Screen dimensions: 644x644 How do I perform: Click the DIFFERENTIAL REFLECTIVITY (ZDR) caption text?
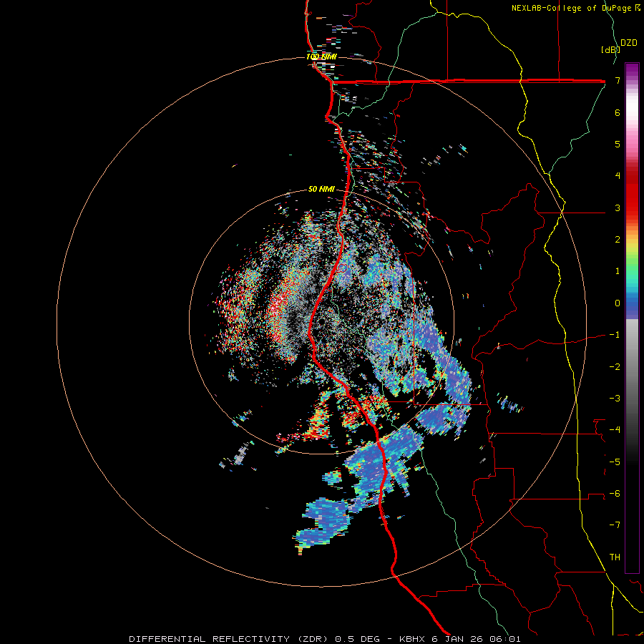[228, 639]
